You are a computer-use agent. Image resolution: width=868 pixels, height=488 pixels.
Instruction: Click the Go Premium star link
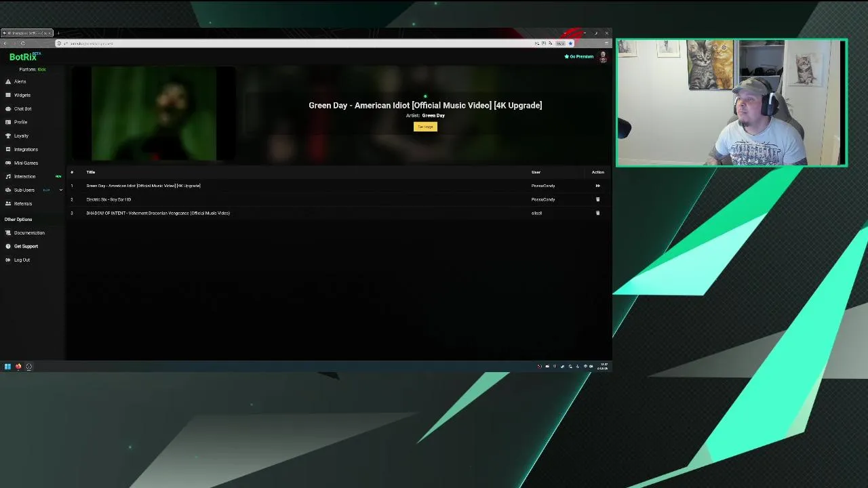(x=579, y=56)
